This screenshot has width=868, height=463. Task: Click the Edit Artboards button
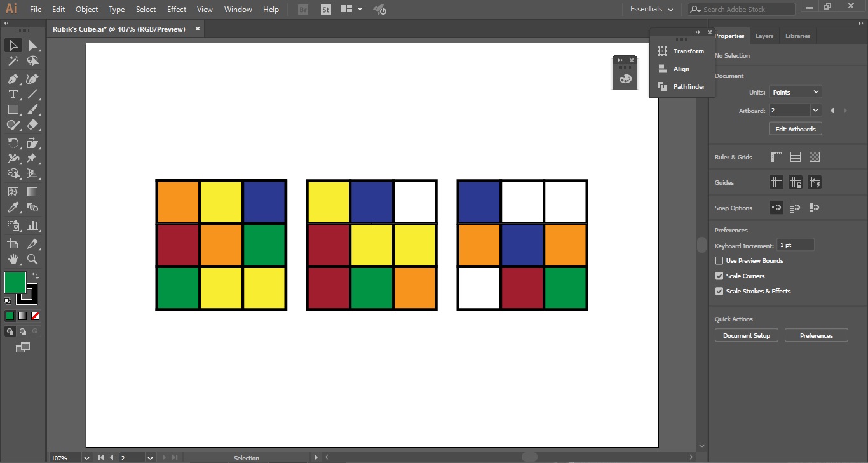(796, 129)
